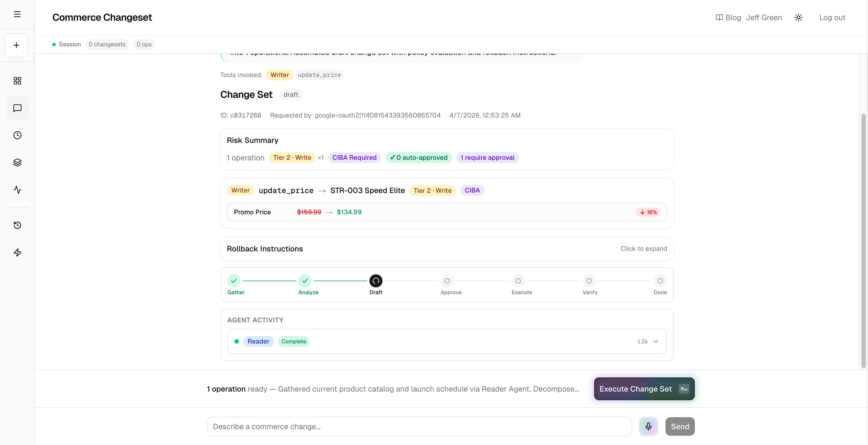
Task: Enable microphone voice input
Action: click(x=648, y=426)
